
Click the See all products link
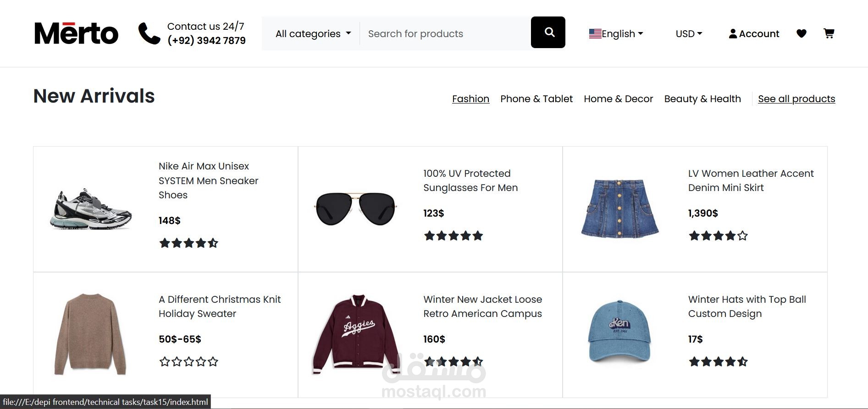(x=796, y=99)
